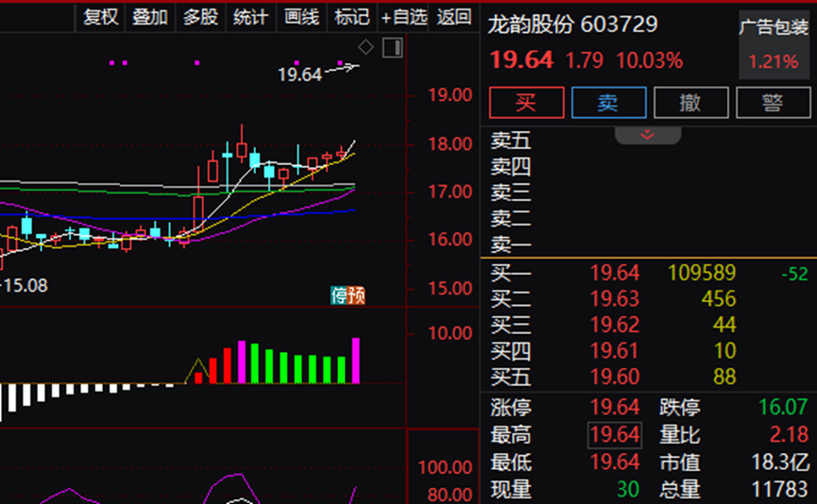
Task: Click the teal 停 badge on chart
Action: [339, 295]
